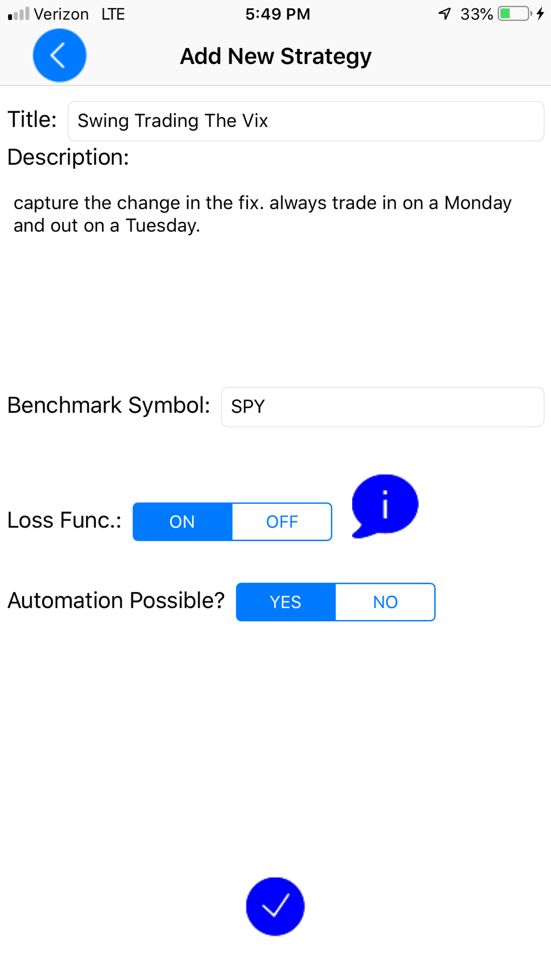This screenshot has width=551, height=980.
Task: Select YES for Automation Possible
Action: [285, 602]
